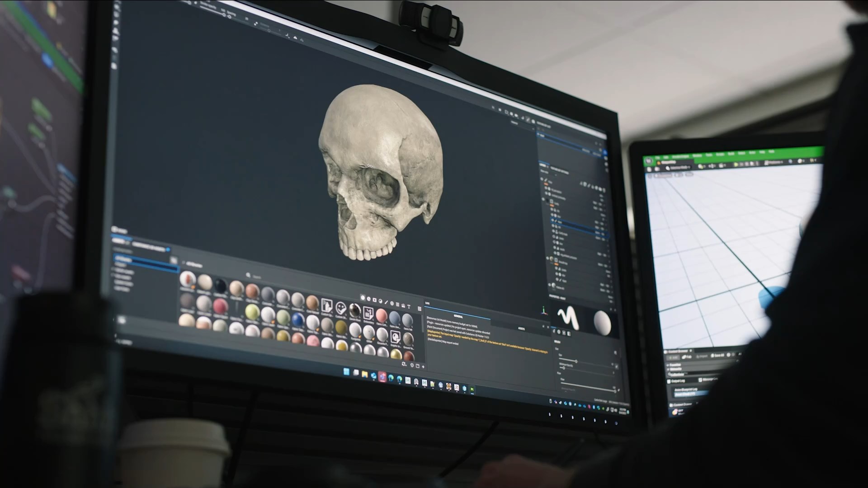Open the General tab in Log
Image resolution: width=868 pixels, height=488 pixels.
[x=458, y=317]
